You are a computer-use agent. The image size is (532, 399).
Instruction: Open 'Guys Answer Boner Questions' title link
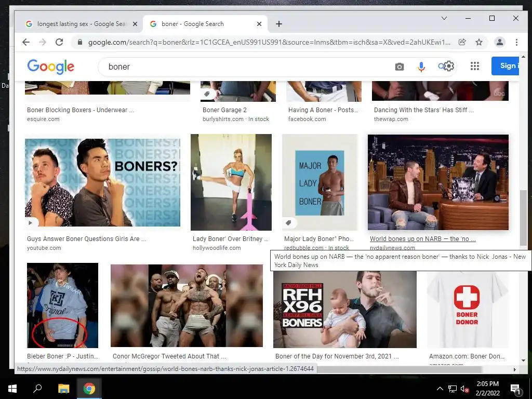coord(87,239)
